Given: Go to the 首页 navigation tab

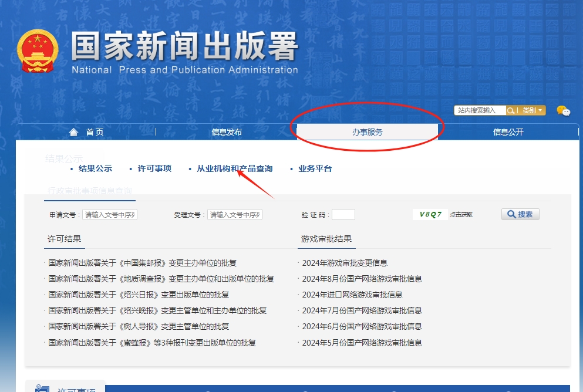Looking at the screenshot, I should [x=95, y=132].
